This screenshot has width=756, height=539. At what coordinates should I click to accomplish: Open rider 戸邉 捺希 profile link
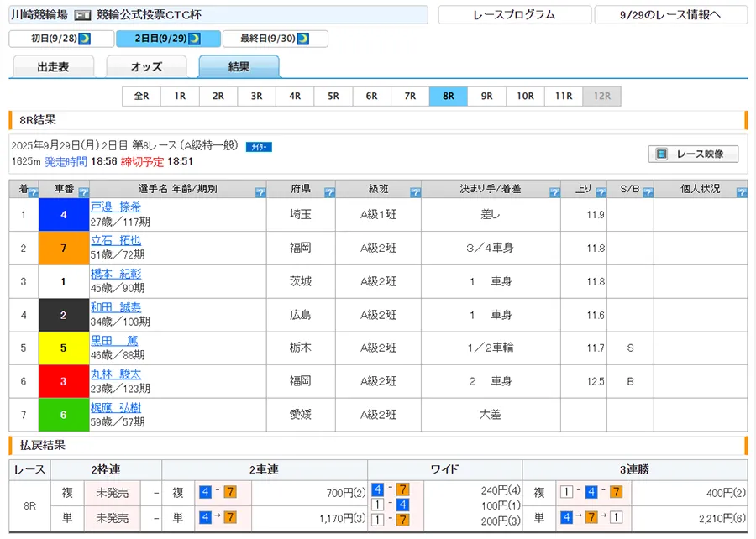tap(115, 207)
